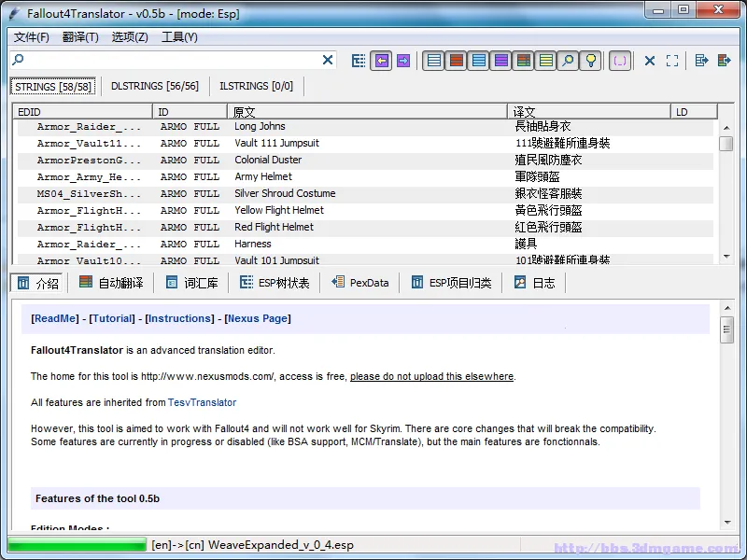
Task: Open the 自动翻译 panel tab
Action: [x=111, y=283]
